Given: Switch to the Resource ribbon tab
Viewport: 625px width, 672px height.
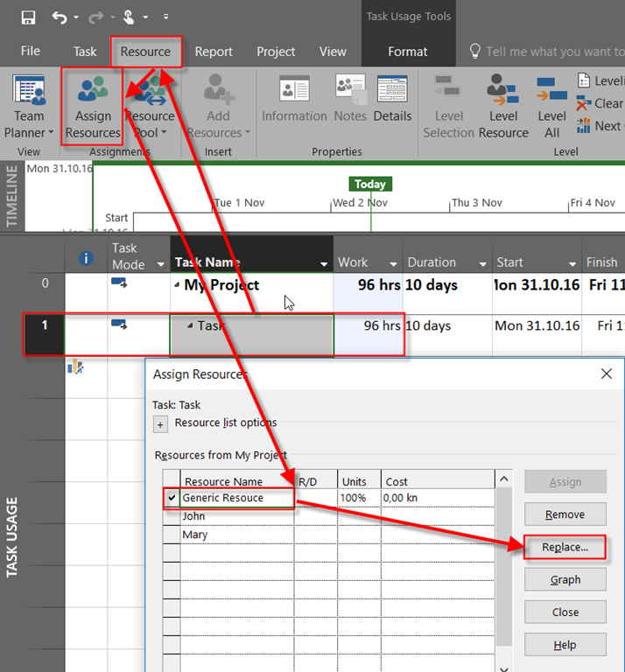Looking at the screenshot, I should [145, 52].
